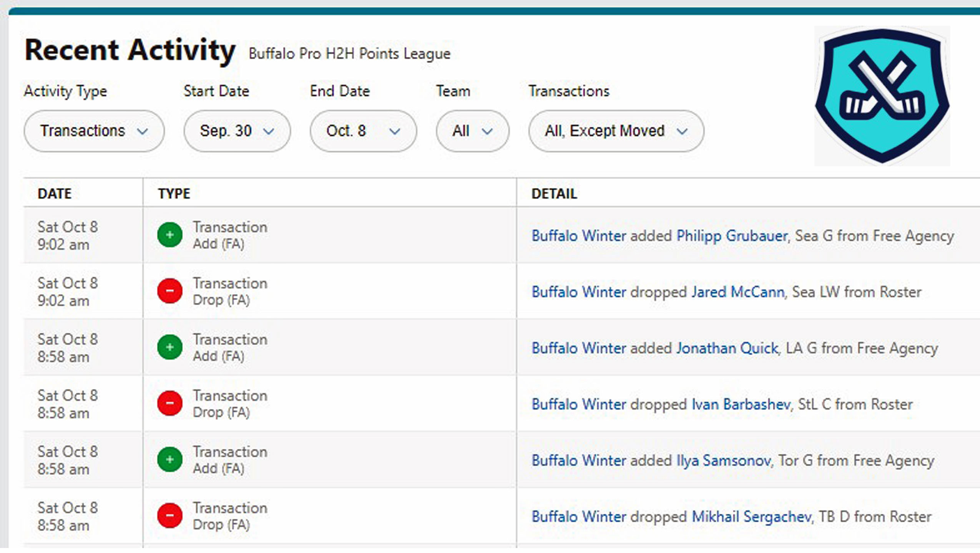Click red minus icon beside Jared McCann drop
Viewport: 980px width, 553px height.
coord(169,291)
